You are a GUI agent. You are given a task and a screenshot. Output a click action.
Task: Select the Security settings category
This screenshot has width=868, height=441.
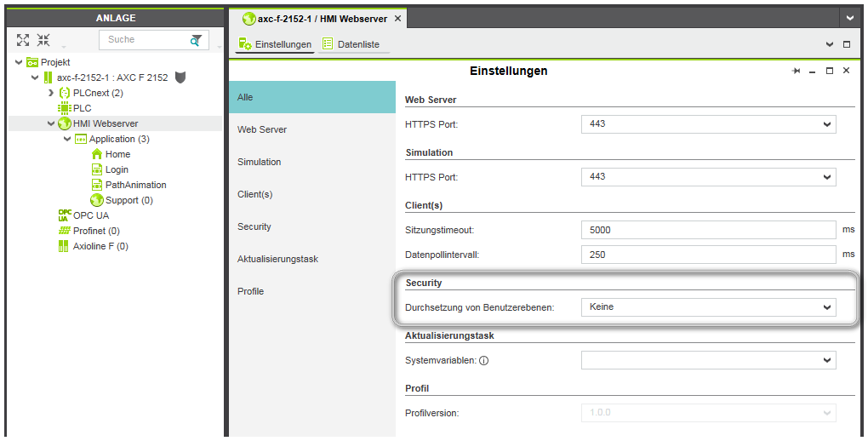(x=254, y=226)
